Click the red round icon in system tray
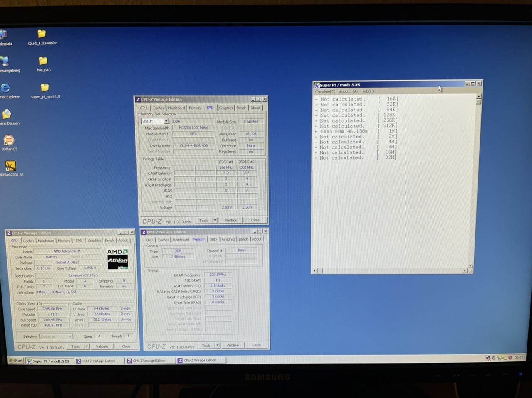Image resolution: width=532 pixels, height=398 pixels. tap(510, 358)
